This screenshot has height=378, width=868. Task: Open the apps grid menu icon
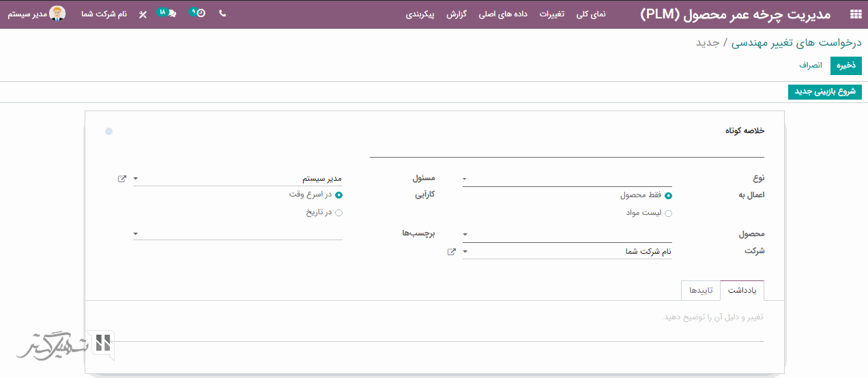click(x=855, y=14)
